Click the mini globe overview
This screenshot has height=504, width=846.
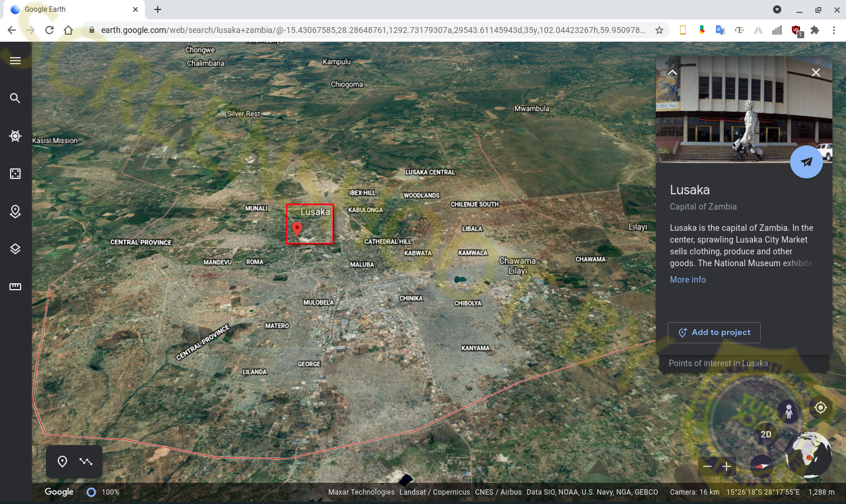808,455
